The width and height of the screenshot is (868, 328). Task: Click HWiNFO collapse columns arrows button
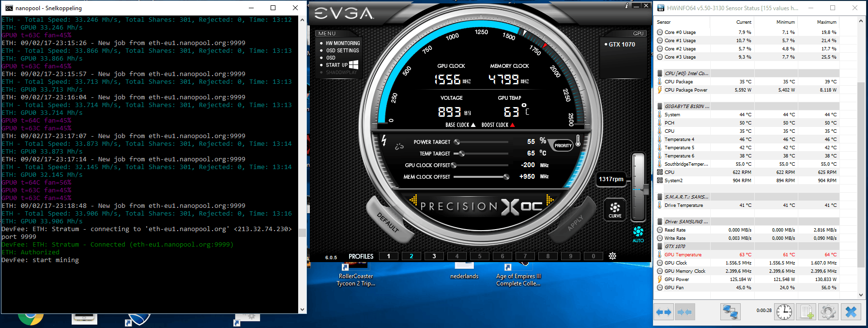pyautogui.click(x=685, y=312)
